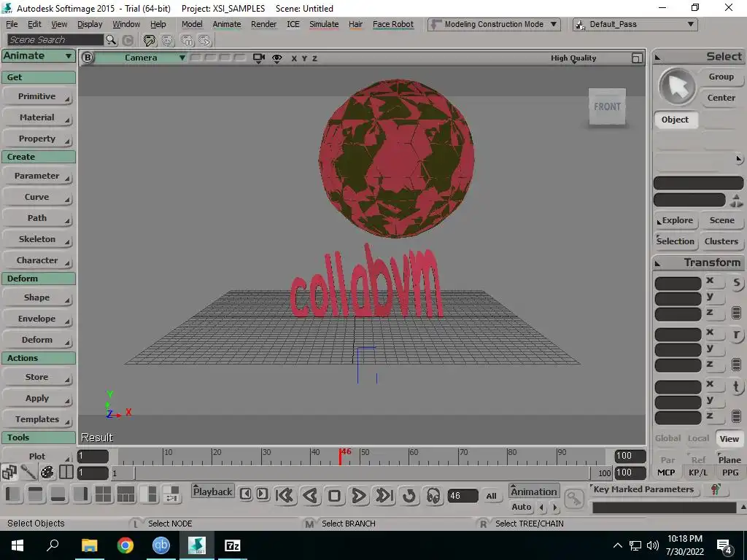The height and width of the screenshot is (560, 747).
Task: Open the File menu
Action: click(x=12, y=24)
